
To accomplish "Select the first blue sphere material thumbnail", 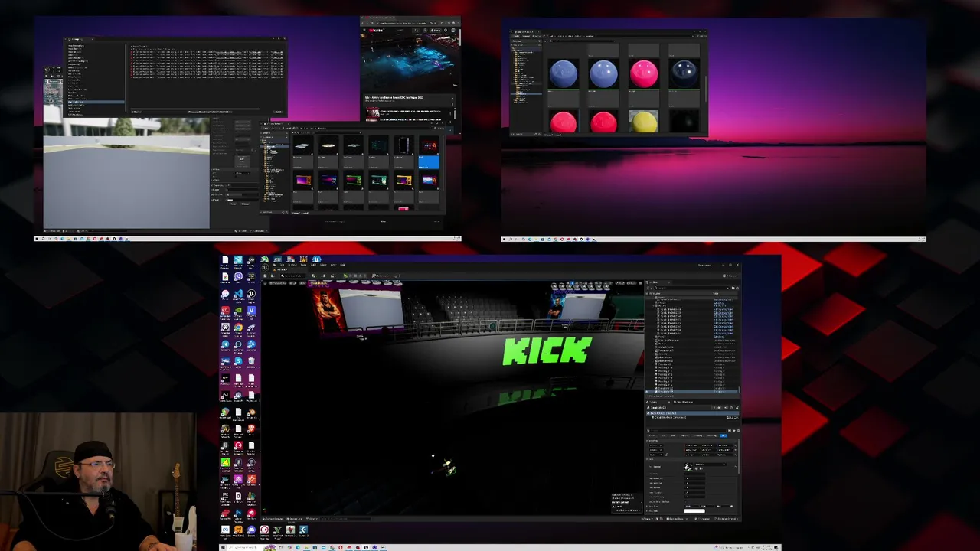I will (x=563, y=73).
